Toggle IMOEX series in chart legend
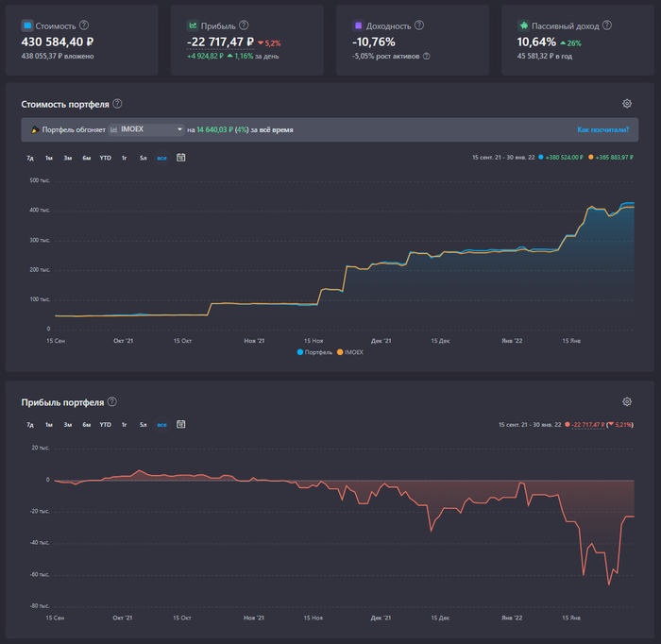 pyautogui.click(x=349, y=352)
